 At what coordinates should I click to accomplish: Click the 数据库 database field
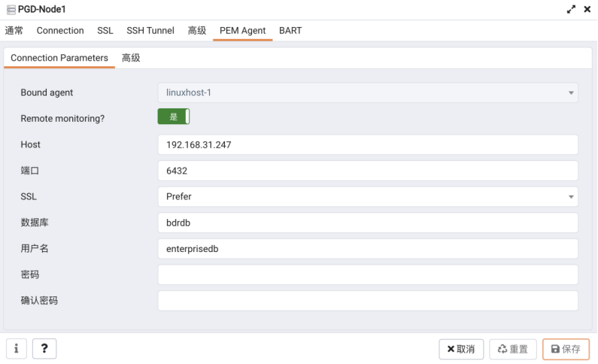(x=368, y=223)
